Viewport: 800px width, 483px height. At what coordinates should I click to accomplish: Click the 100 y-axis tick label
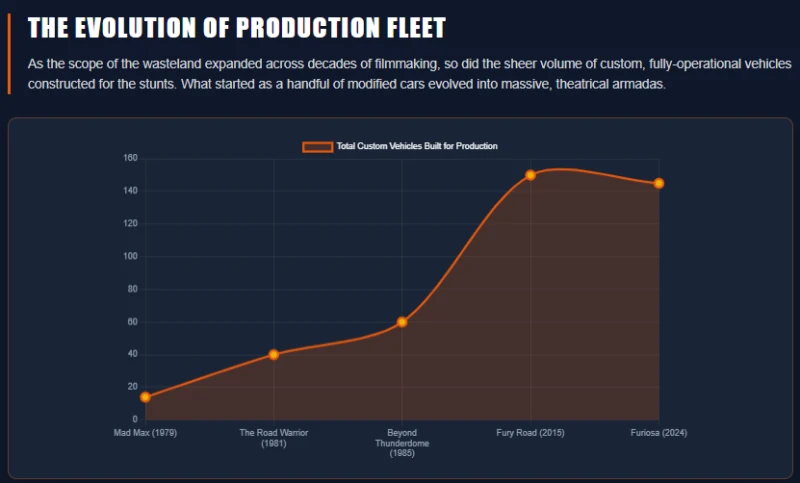[x=131, y=256]
